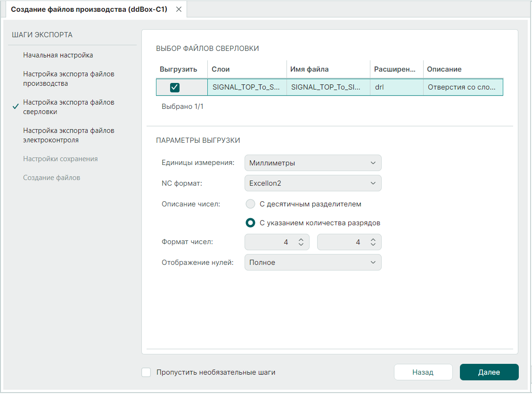
Task: Open Настройка экспорта файлов электроконтроля step
Action: (x=68, y=135)
